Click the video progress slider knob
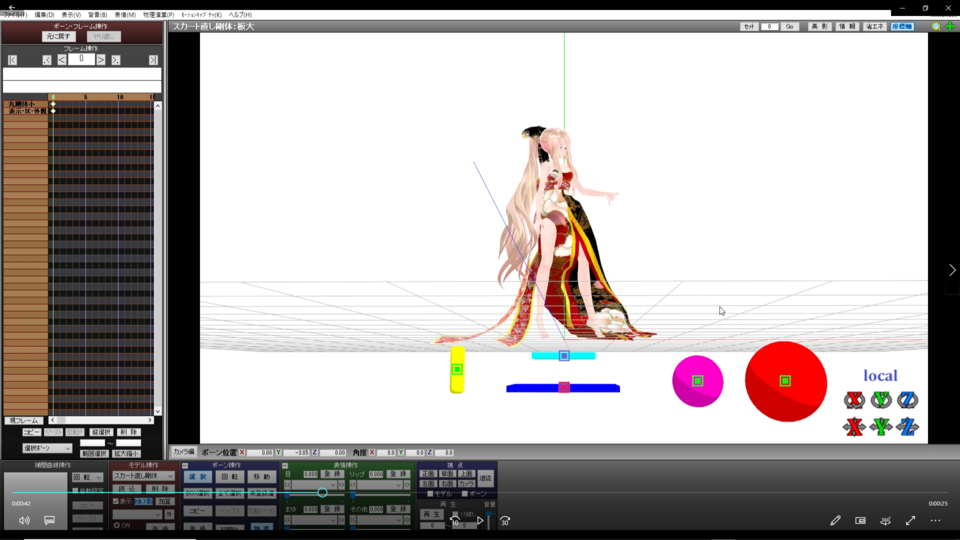This screenshot has width=960, height=540. click(x=322, y=492)
